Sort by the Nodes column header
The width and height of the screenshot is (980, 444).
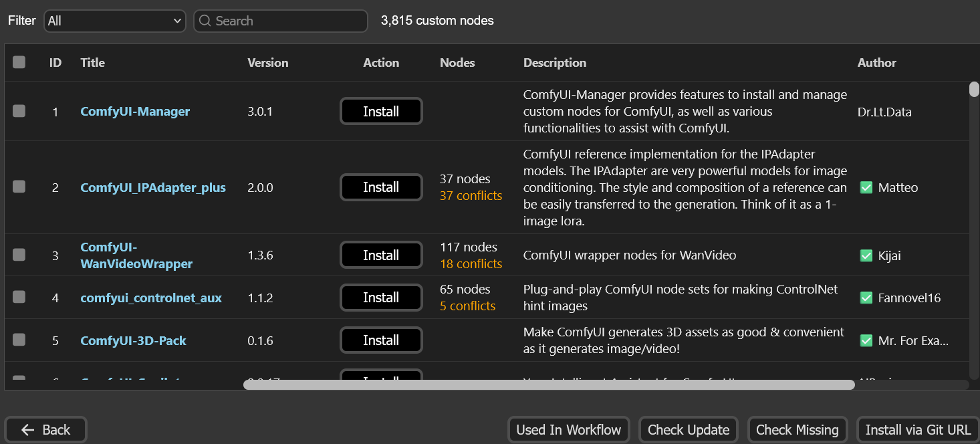click(457, 63)
